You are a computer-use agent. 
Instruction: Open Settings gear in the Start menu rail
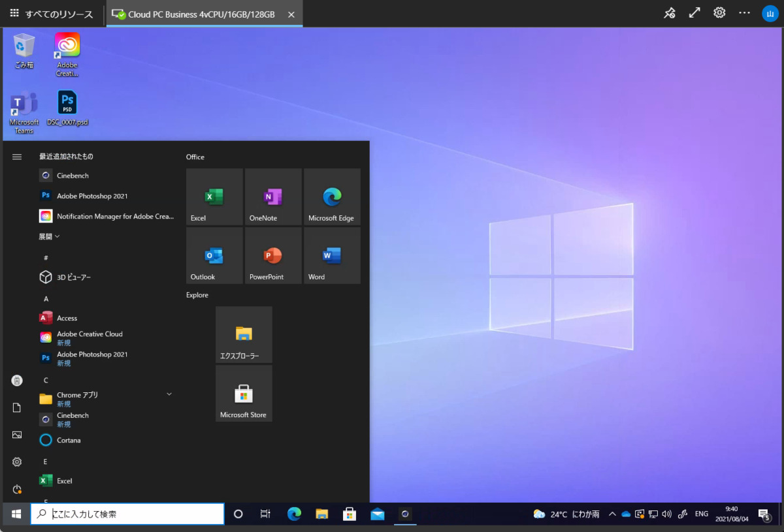pyautogui.click(x=17, y=462)
